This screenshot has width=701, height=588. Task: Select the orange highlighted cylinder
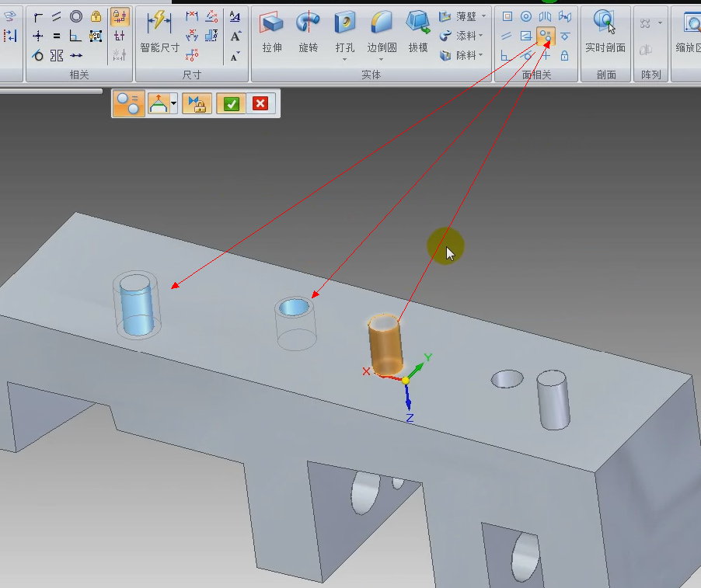385,345
